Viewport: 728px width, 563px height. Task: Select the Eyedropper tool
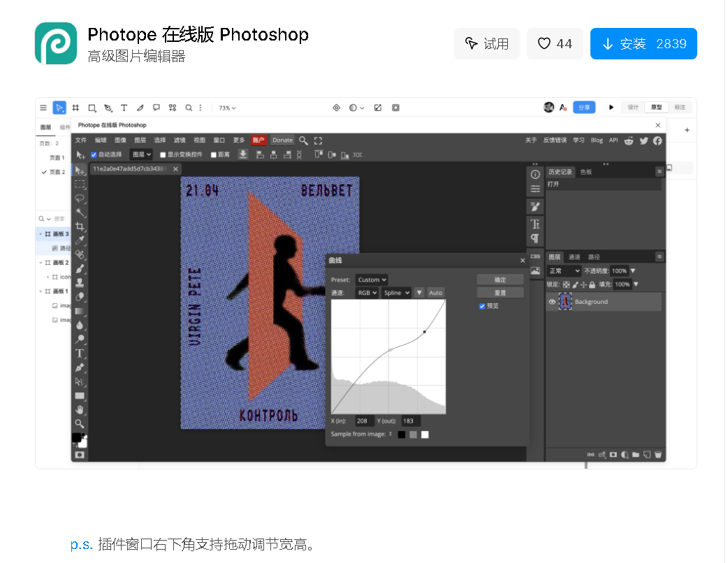click(80, 241)
